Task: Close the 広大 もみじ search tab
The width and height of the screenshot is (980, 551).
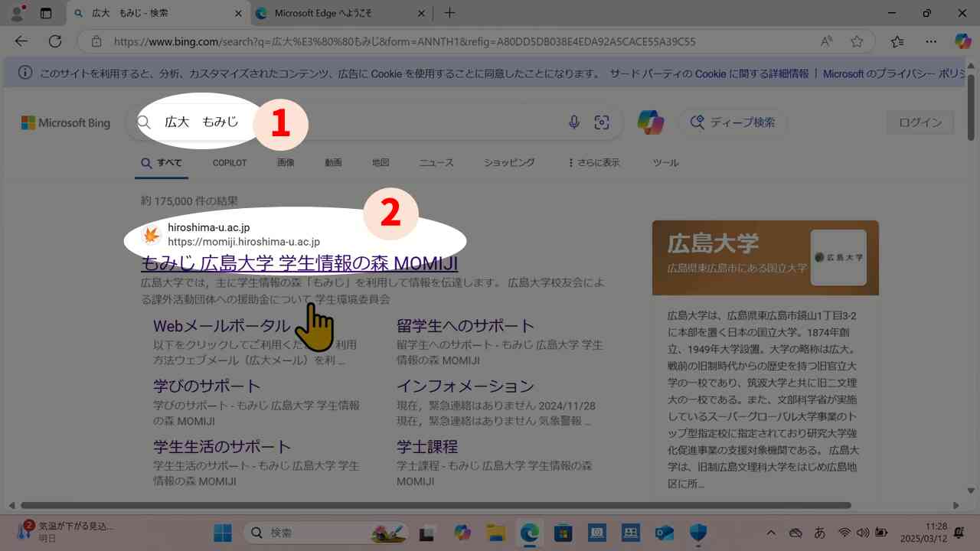Action: tap(237, 13)
